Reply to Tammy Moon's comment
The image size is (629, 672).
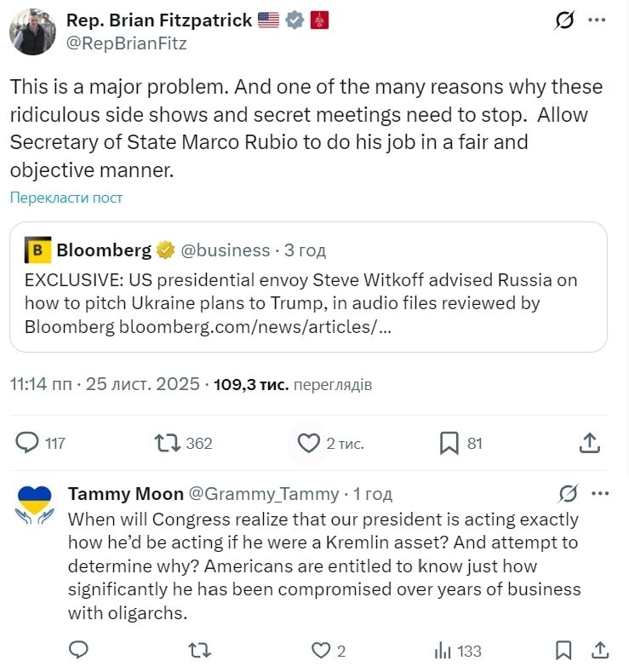click(x=78, y=651)
